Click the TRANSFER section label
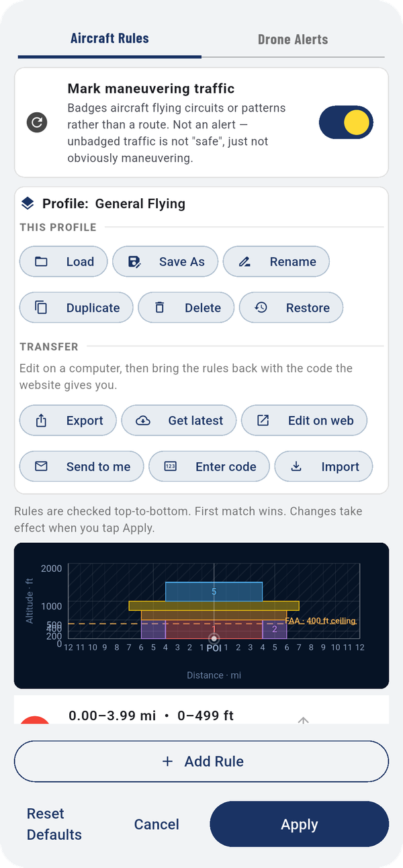 point(49,347)
